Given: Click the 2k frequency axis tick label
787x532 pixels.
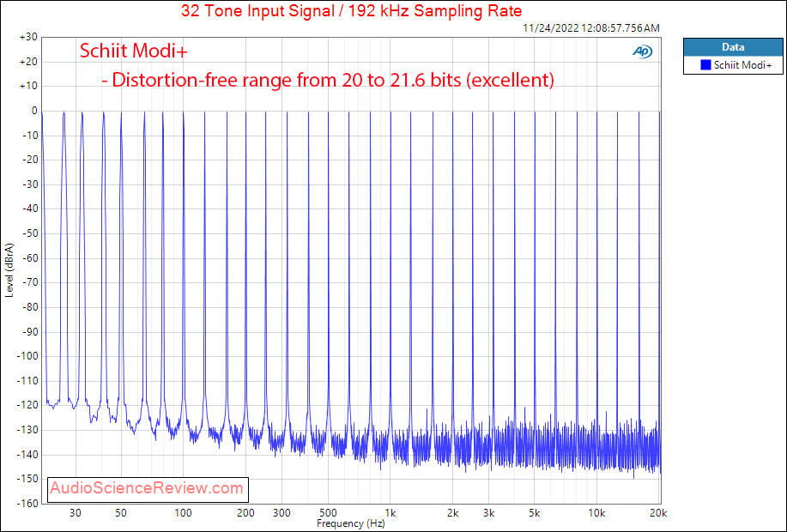Looking at the screenshot, I should 452,513.
